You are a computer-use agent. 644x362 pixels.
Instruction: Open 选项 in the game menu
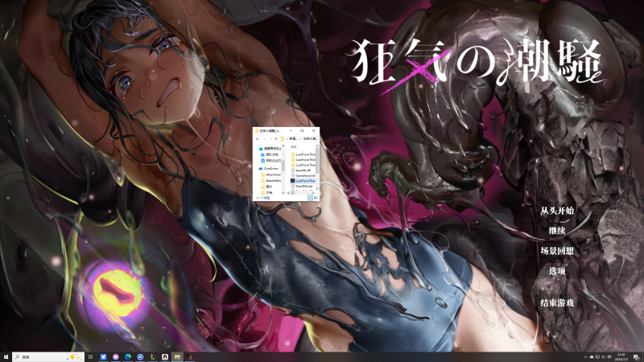tap(557, 271)
